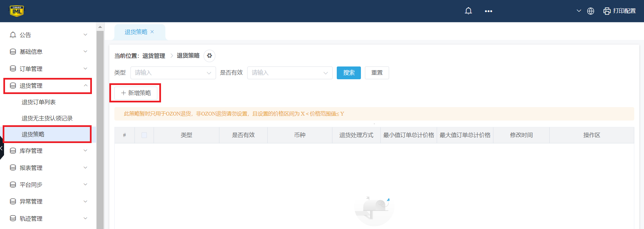644x229 pixels.
Task: Expand the 平台同步 menu chevron
Action: tap(86, 184)
